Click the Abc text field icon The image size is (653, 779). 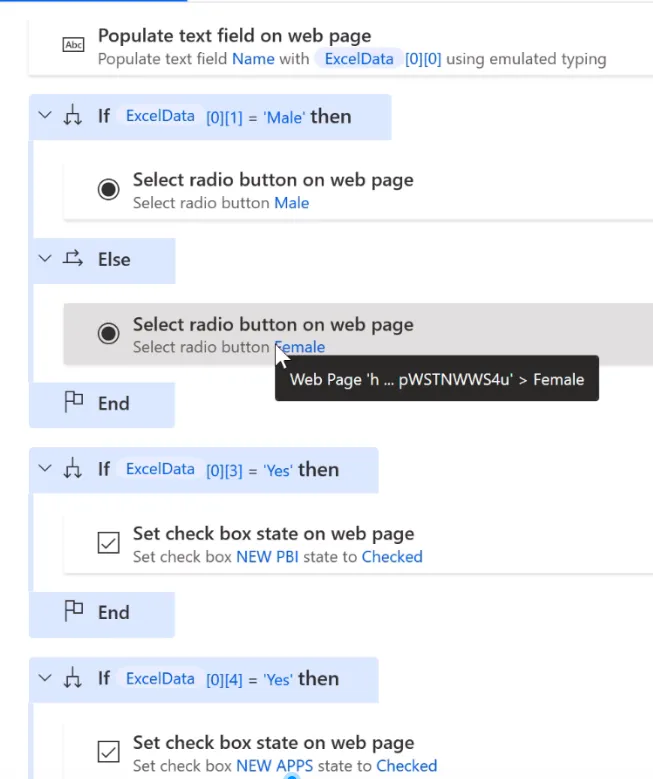[73, 45]
